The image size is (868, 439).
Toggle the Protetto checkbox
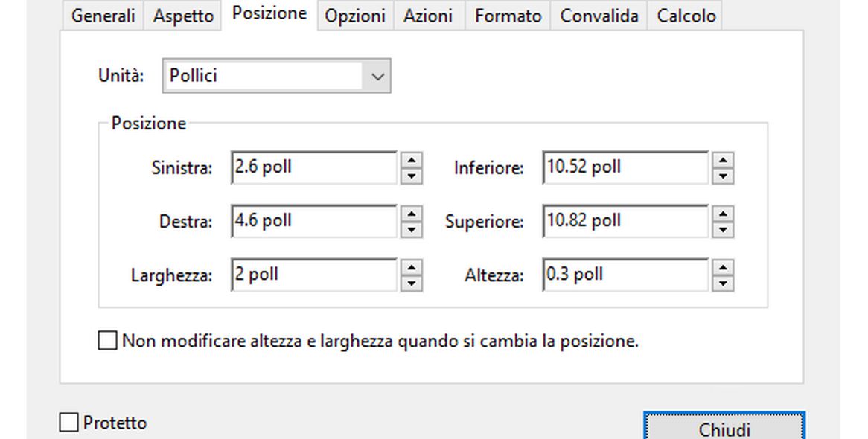[x=68, y=423]
